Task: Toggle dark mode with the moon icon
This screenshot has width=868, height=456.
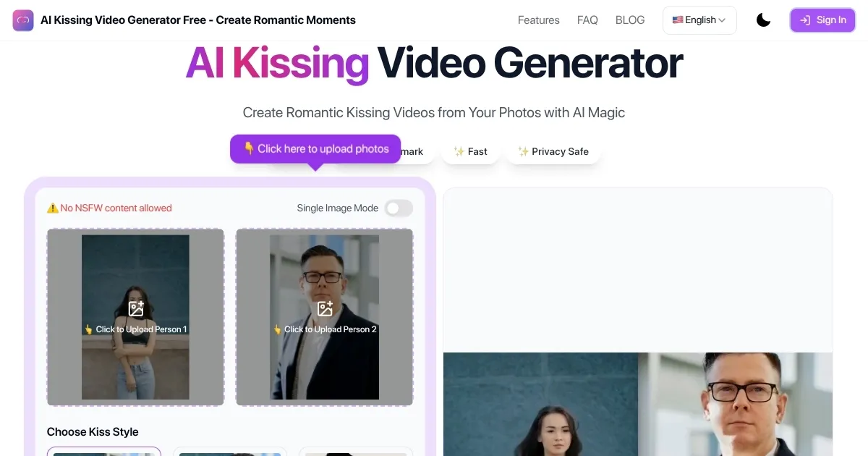Action: (x=763, y=20)
